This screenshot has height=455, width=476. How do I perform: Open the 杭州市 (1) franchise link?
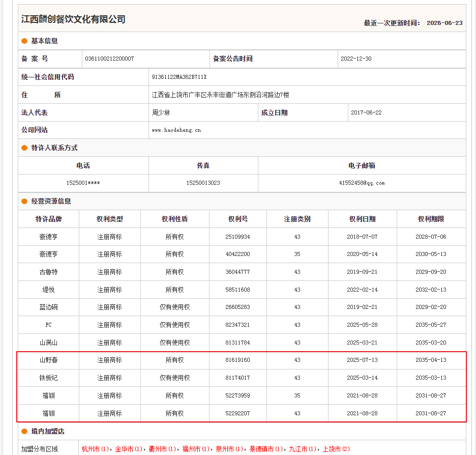pyautogui.click(x=95, y=449)
